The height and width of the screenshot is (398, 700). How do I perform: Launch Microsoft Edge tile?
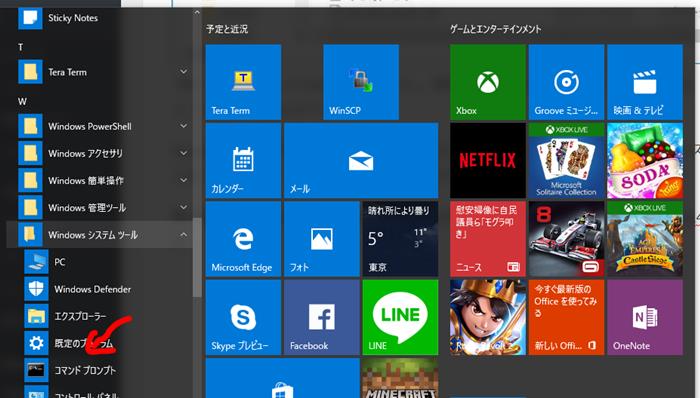click(243, 239)
